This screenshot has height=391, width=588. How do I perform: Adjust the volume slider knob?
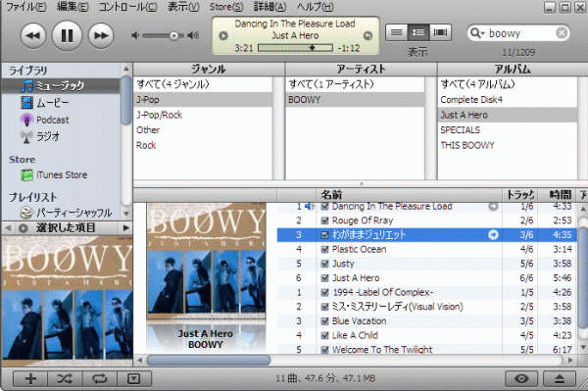click(x=173, y=35)
